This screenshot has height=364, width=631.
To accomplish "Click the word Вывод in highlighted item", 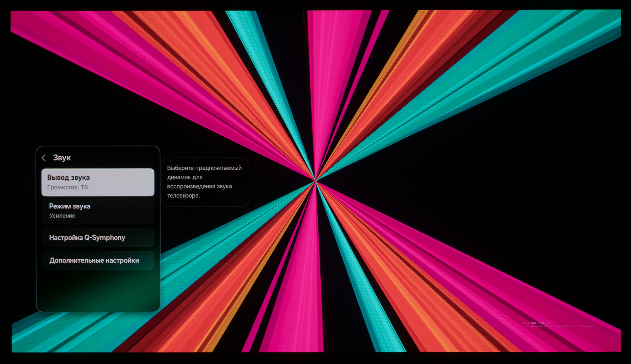I will pyautogui.click(x=58, y=177).
